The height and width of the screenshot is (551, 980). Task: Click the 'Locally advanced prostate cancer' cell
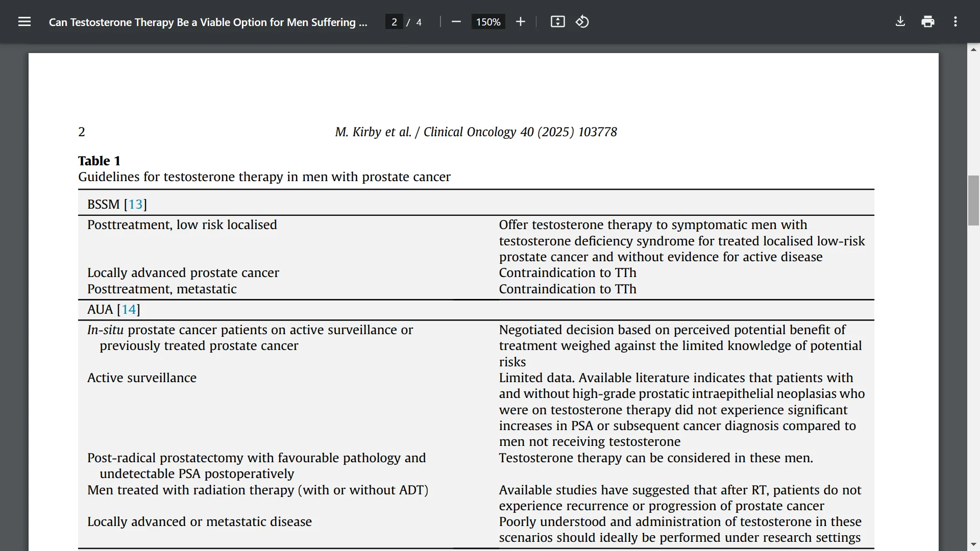(x=183, y=273)
